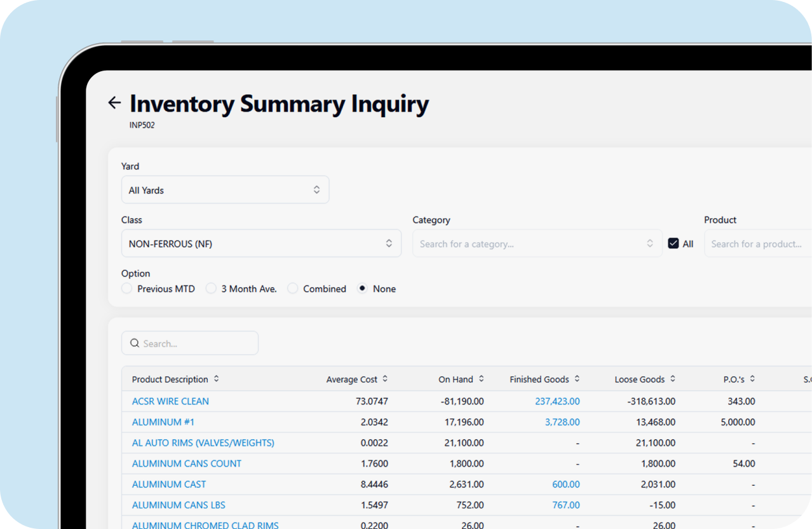Open ALUMINUM CANS LBS link
Image resolution: width=812 pixels, height=529 pixels.
click(179, 505)
